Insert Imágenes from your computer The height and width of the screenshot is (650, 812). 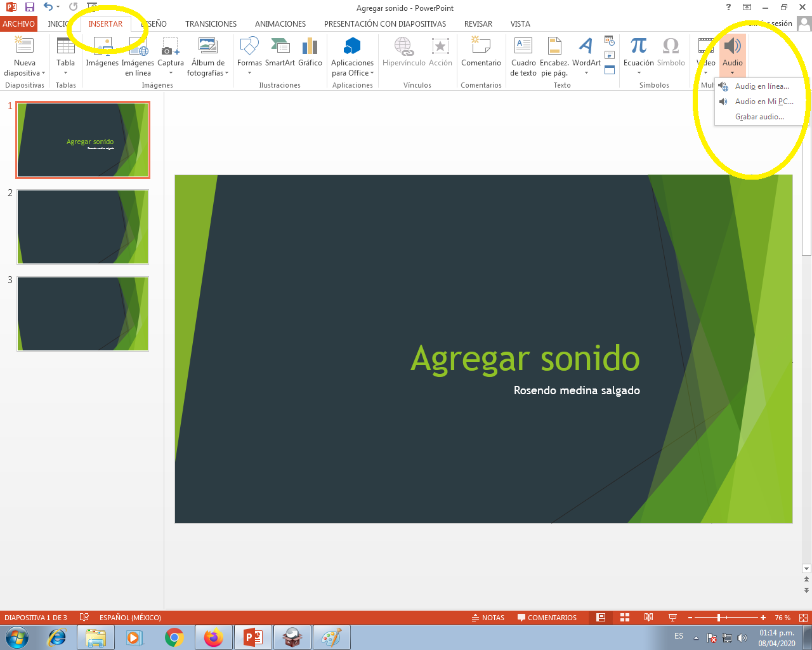tap(103, 54)
